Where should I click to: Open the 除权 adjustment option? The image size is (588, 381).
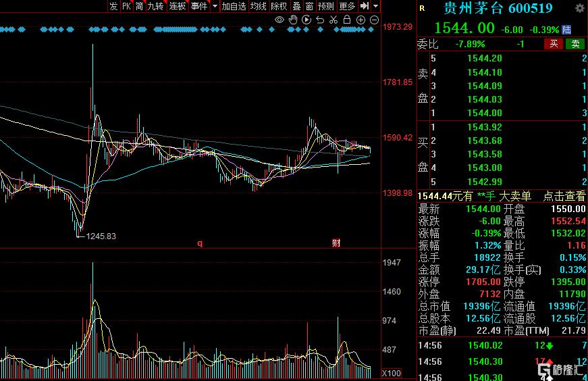click(x=279, y=6)
